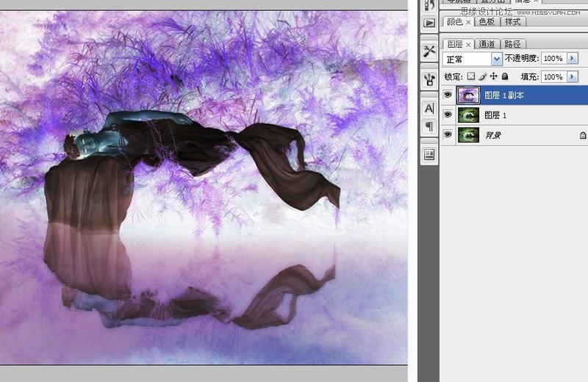
Task: Select the 图层 layers tab
Action: coord(455,44)
